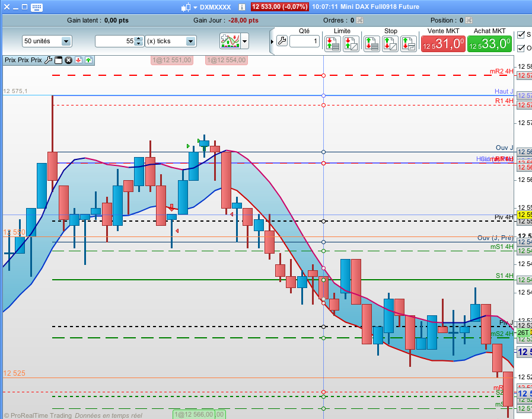Click the second Stop order icon
This screenshot has width=532, height=419.
pyautogui.click(x=390, y=44)
